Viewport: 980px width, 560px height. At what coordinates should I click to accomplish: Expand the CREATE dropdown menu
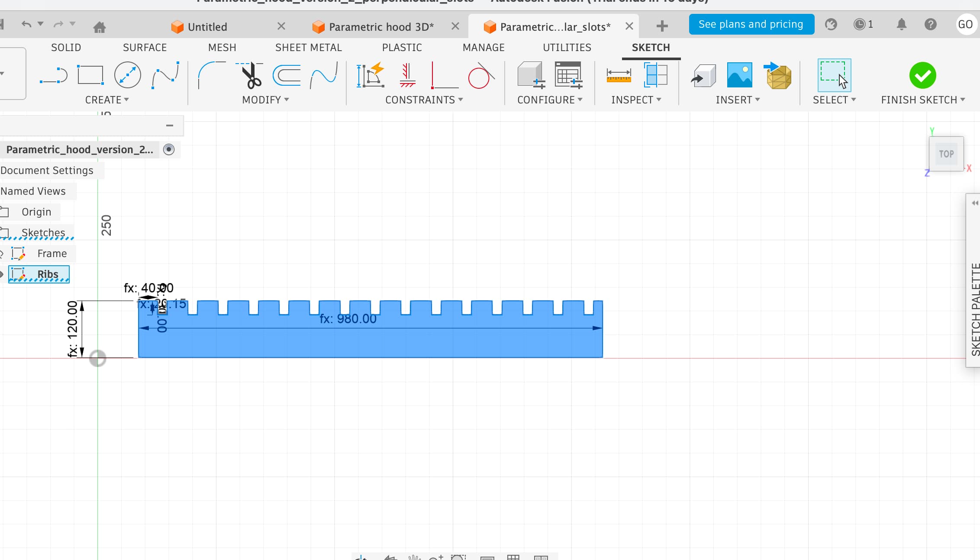pyautogui.click(x=107, y=100)
